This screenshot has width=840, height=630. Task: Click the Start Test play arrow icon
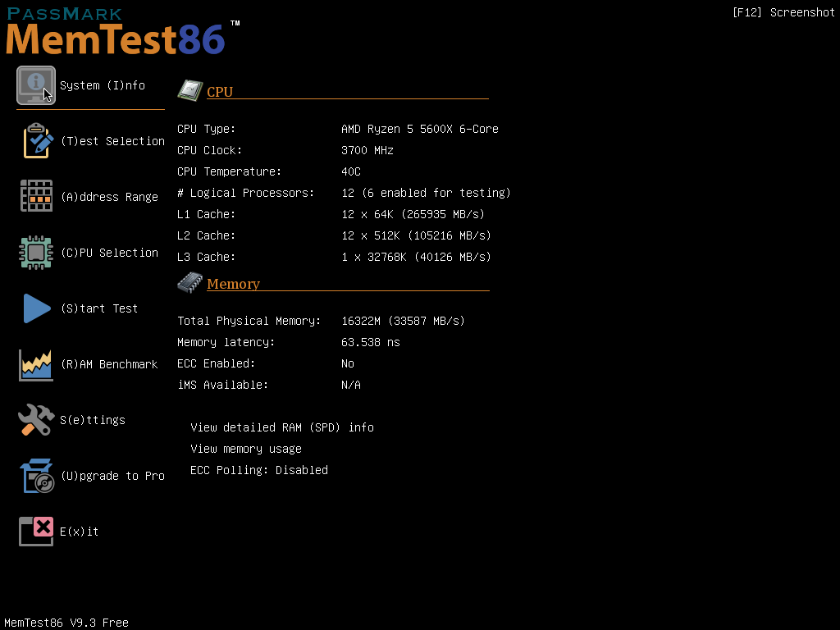coord(37,308)
